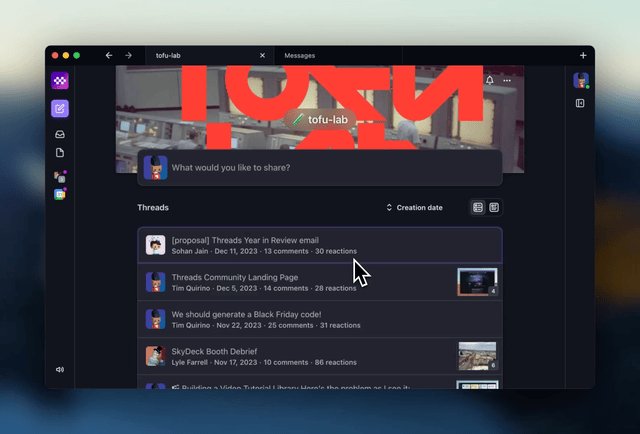Image resolution: width=640 pixels, height=434 pixels.
Task: Switch to the tofu-lab tab
Action: coord(210,56)
